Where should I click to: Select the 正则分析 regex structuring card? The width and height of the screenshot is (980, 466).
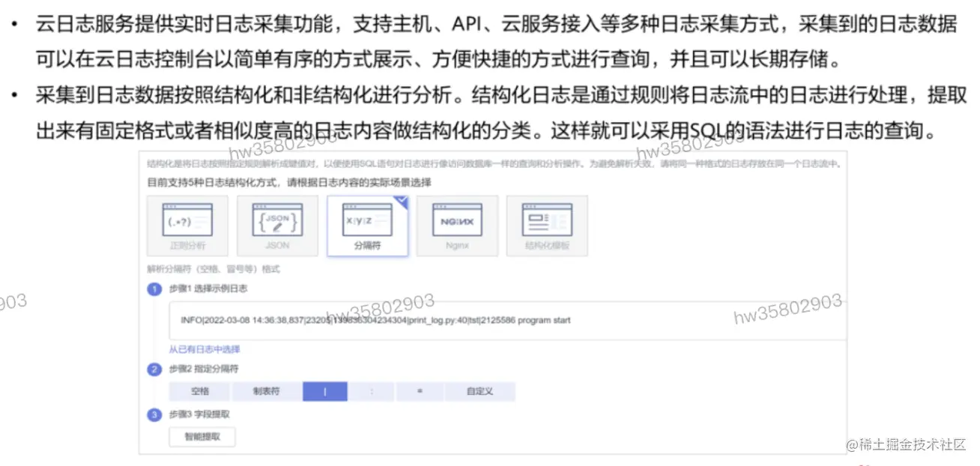[x=187, y=226]
